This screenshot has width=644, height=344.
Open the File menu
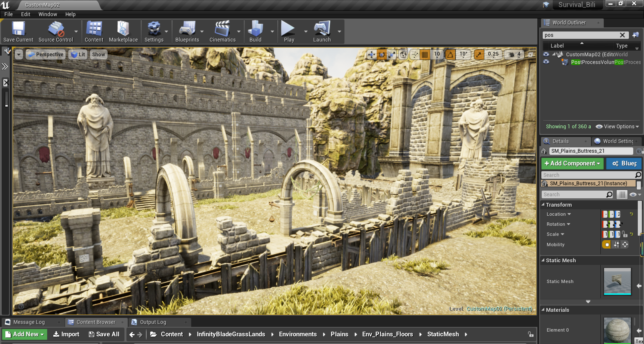coord(8,14)
